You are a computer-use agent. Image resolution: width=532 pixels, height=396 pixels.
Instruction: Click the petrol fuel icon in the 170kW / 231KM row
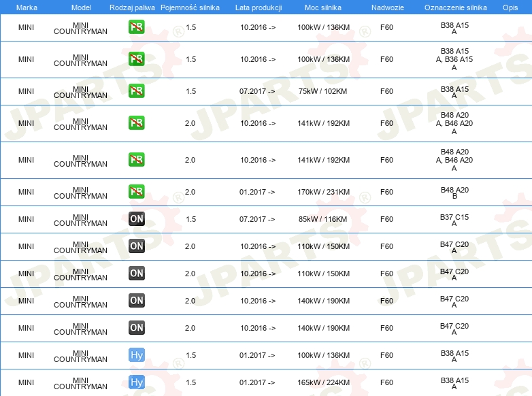136,192
